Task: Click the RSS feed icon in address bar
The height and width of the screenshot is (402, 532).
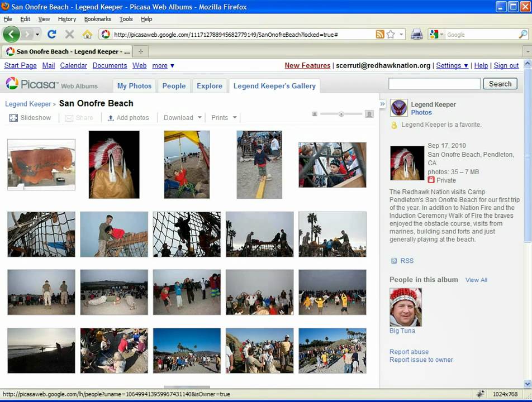Action: pos(380,34)
